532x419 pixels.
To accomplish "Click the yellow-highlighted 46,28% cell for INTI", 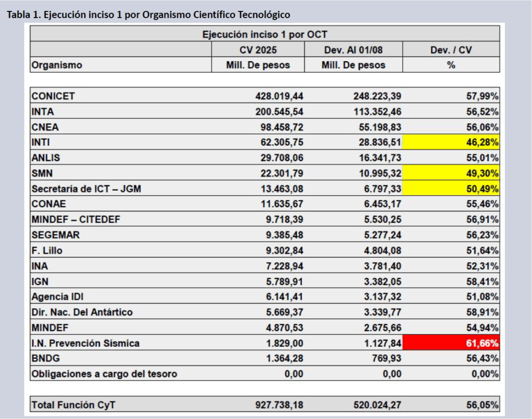I will point(451,142).
